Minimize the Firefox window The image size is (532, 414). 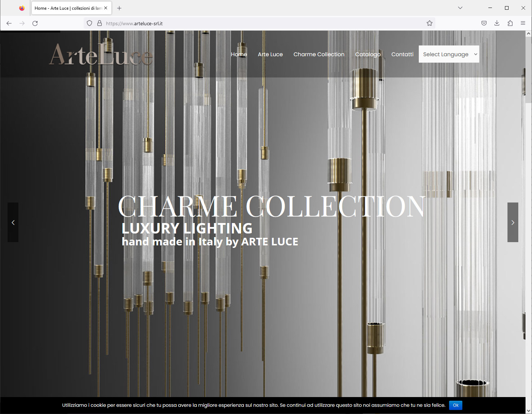point(490,8)
